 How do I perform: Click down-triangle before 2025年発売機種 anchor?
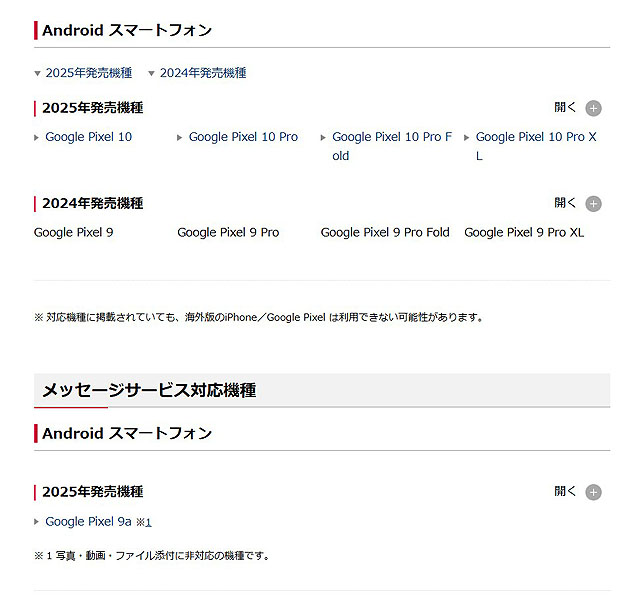pyautogui.click(x=38, y=74)
